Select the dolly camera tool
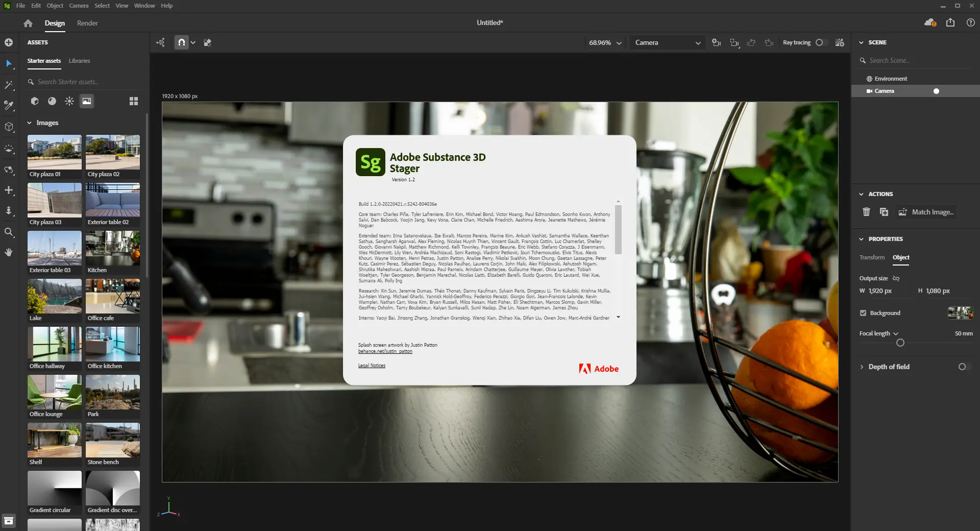 (9, 211)
